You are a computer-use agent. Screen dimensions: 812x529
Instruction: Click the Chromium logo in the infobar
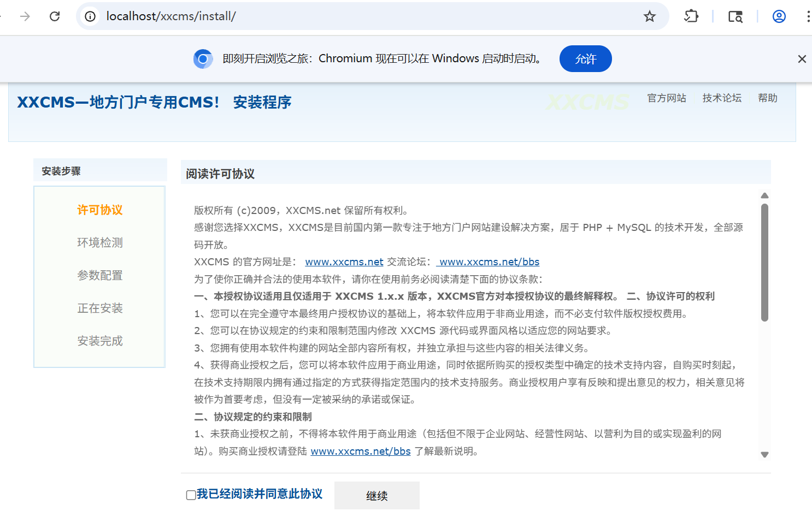point(203,59)
